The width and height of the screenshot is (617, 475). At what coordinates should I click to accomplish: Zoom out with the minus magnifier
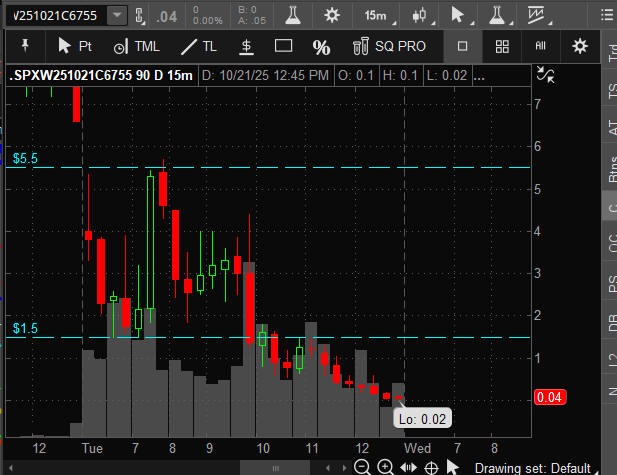pos(362,467)
